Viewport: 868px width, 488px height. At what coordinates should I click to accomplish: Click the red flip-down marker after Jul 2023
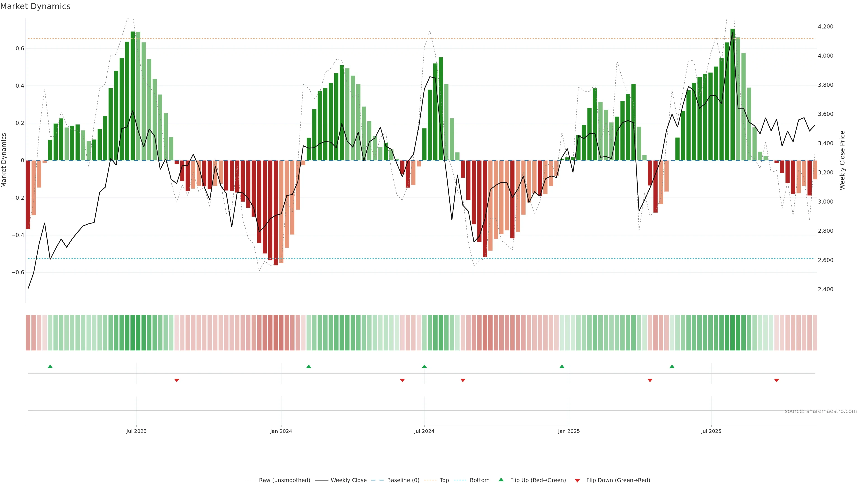click(x=177, y=380)
